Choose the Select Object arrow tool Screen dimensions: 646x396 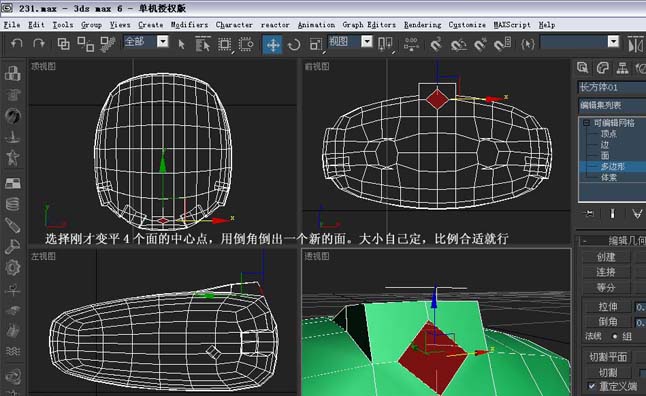tap(181, 44)
